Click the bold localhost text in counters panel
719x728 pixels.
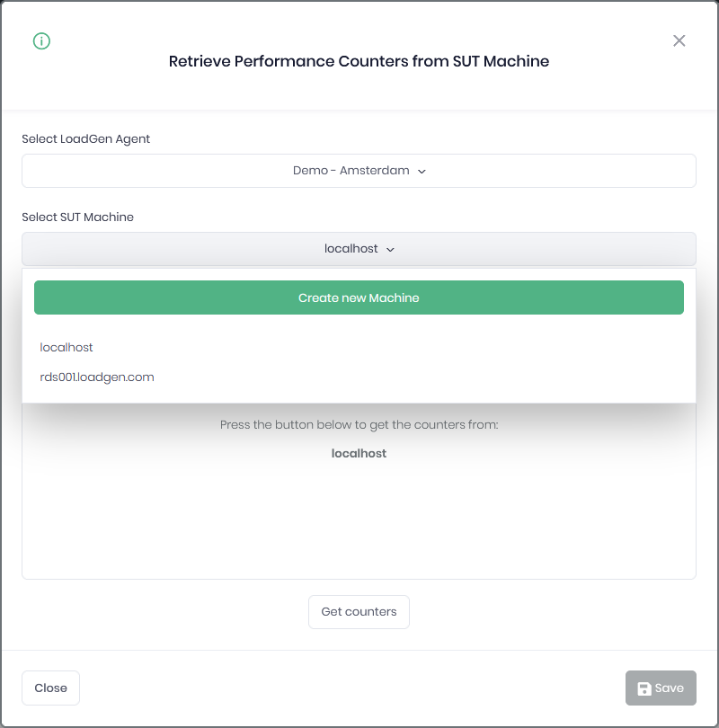pos(359,454)
